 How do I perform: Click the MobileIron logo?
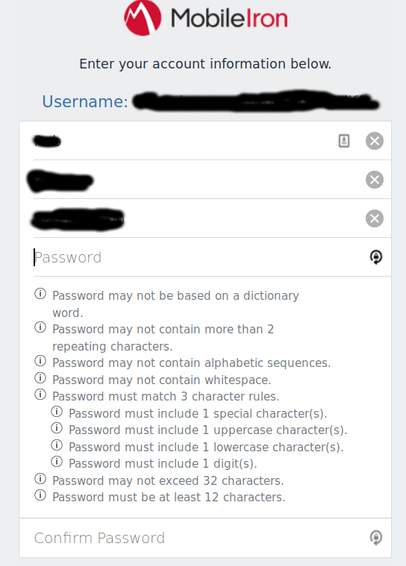click(x=206, y=18)
